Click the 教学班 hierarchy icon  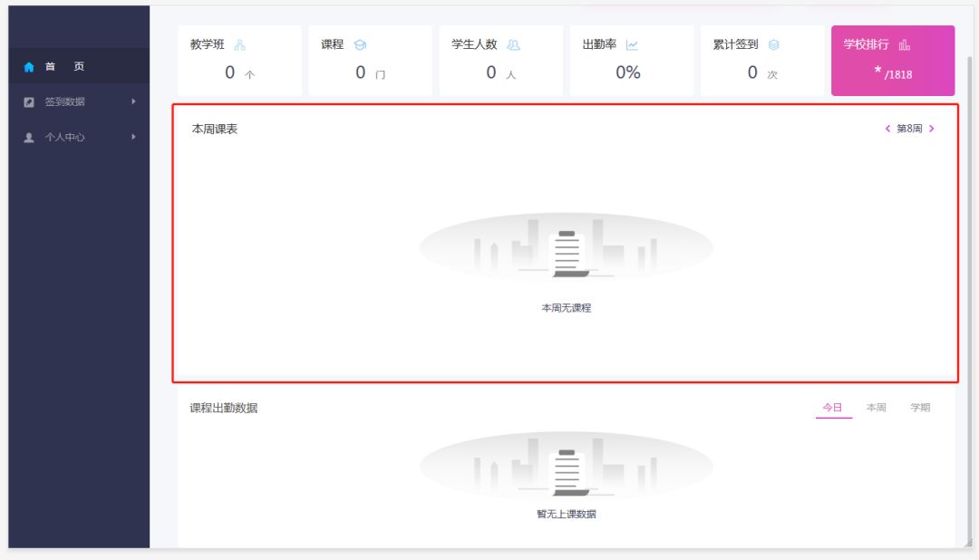coord(239,44)
